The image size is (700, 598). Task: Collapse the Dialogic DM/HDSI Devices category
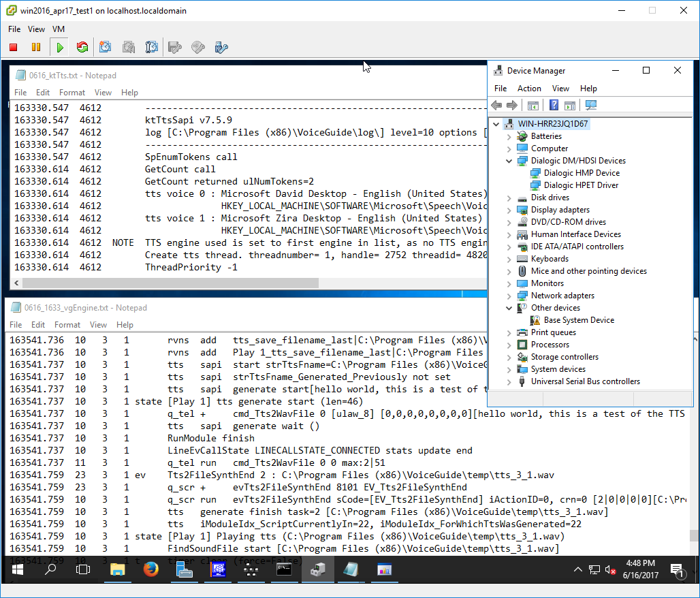click(x=509, y=161)
